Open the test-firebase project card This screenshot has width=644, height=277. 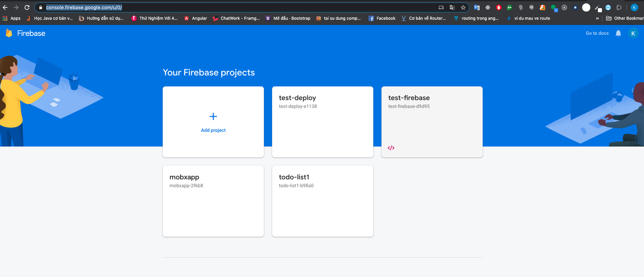point(432,122)
